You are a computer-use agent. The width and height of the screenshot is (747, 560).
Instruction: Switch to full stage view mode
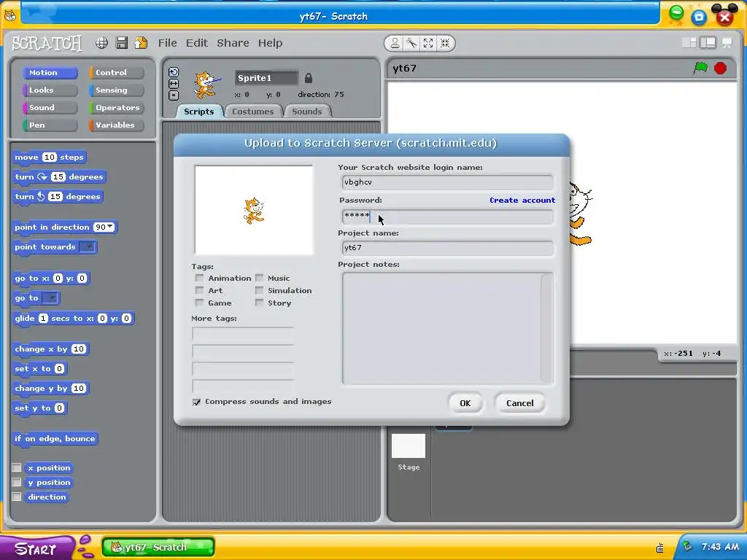[x=708, y=42]
